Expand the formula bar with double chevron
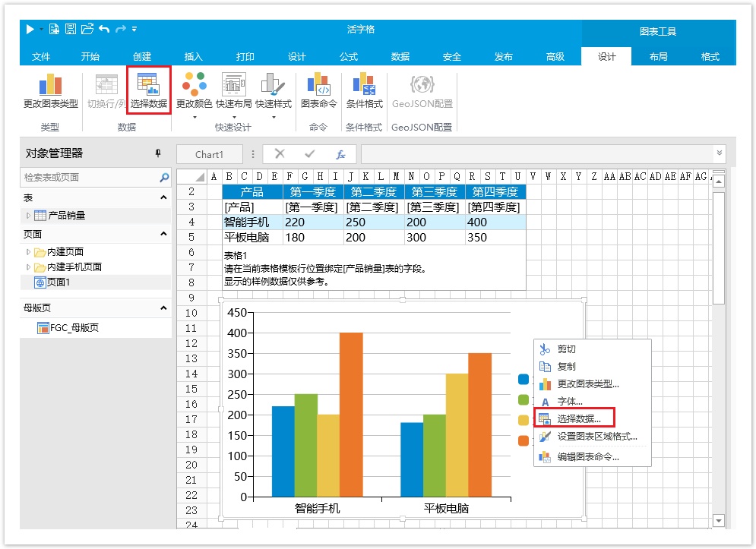The width and height of the screenshot is (756, 549). tap(720, 153)
